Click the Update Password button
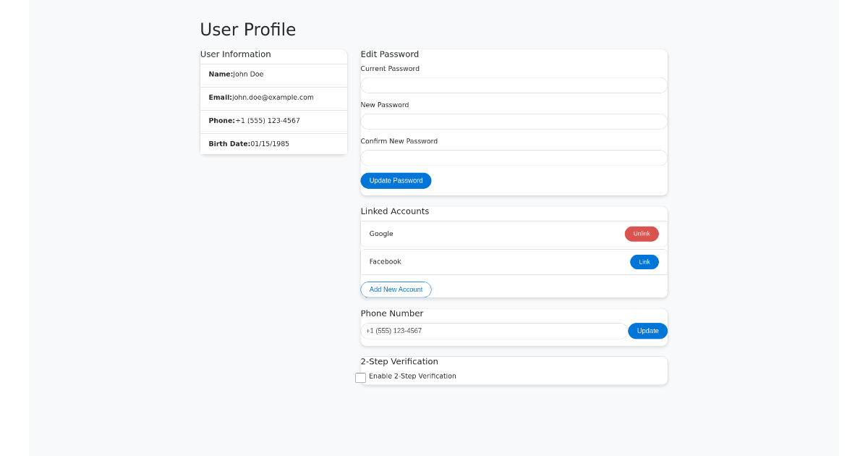 tap(396, 180)
